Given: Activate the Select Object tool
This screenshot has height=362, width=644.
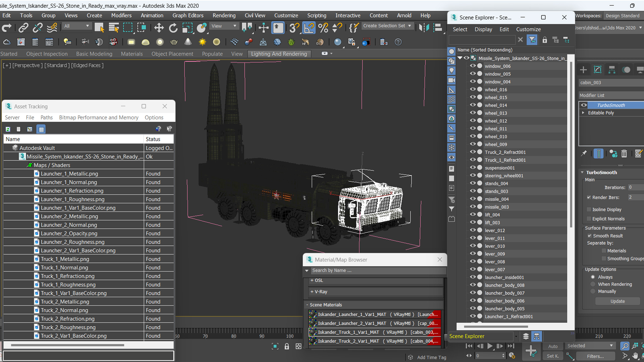Looking at the screenshot, I should coord(99,28).
